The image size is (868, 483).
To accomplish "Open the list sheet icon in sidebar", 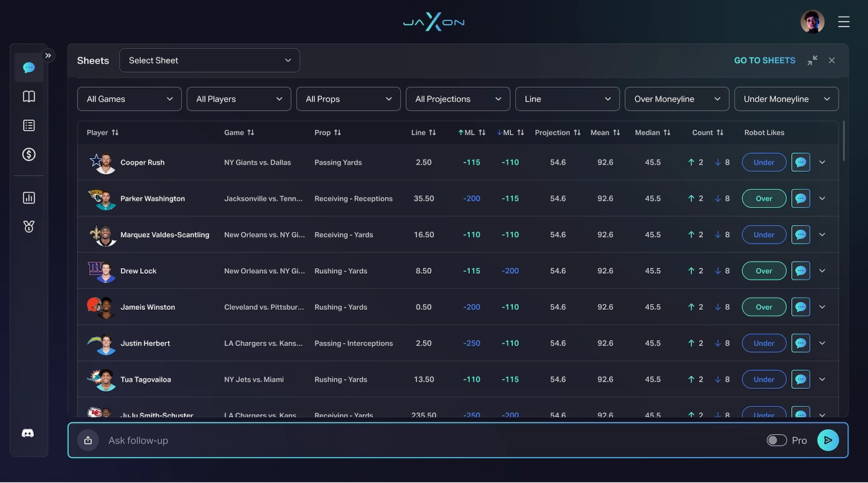I will tap(29, 126).
